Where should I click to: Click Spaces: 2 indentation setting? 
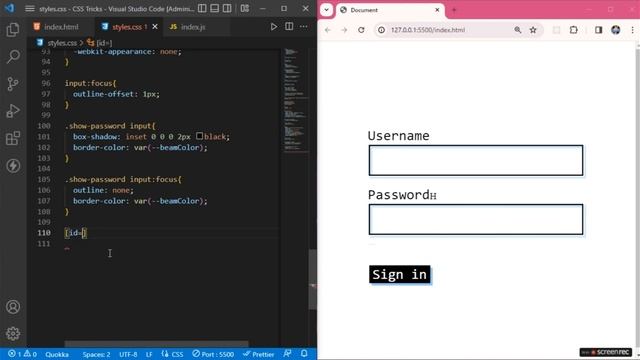point(96,354)
